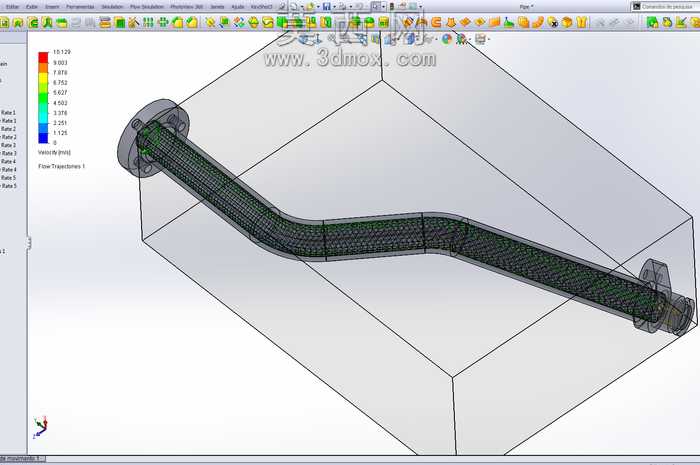Click the dark blue swatch in velocity legend

point(43,138)
